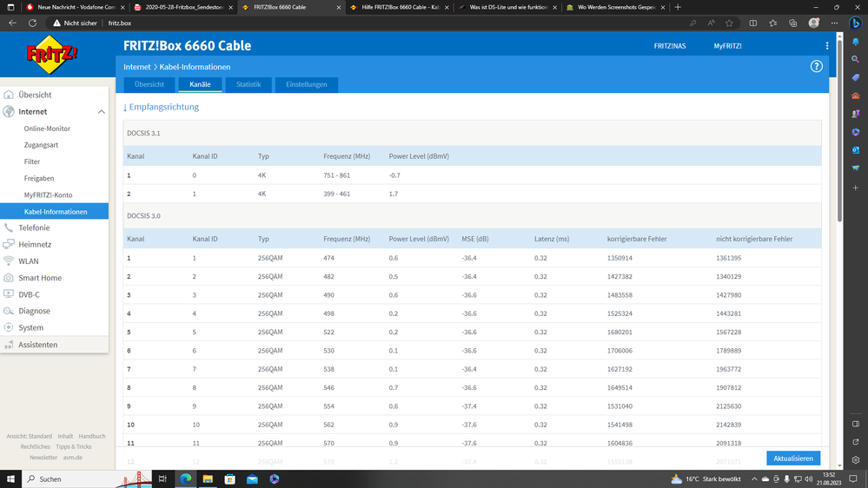The height and width of the screenshot is (488, 868).
Task: Open the read aloud icon in address bar
Action: click(x=711, y=23)
